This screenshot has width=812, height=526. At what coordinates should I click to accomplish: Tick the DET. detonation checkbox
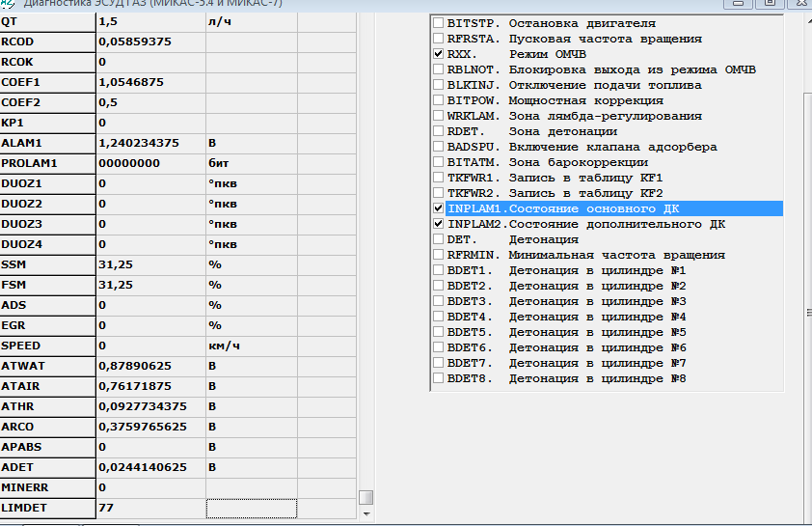pyautogui.click(x=438, y=239)
